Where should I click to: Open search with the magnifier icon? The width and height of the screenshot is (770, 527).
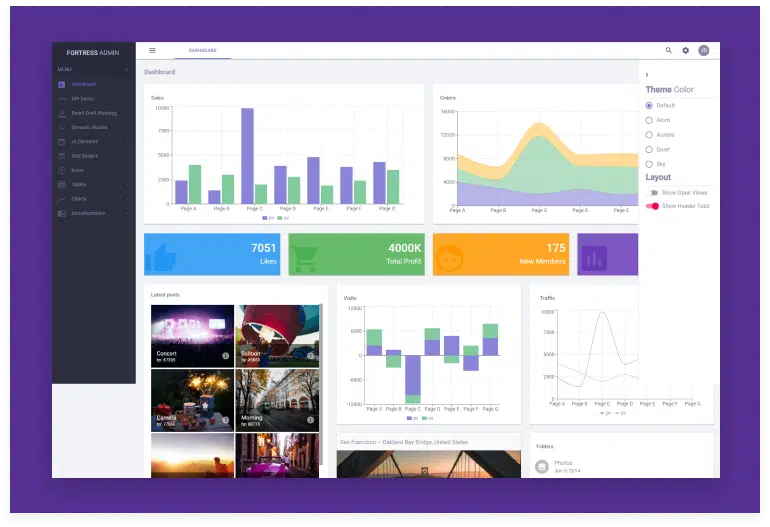(x=668, y=50)
